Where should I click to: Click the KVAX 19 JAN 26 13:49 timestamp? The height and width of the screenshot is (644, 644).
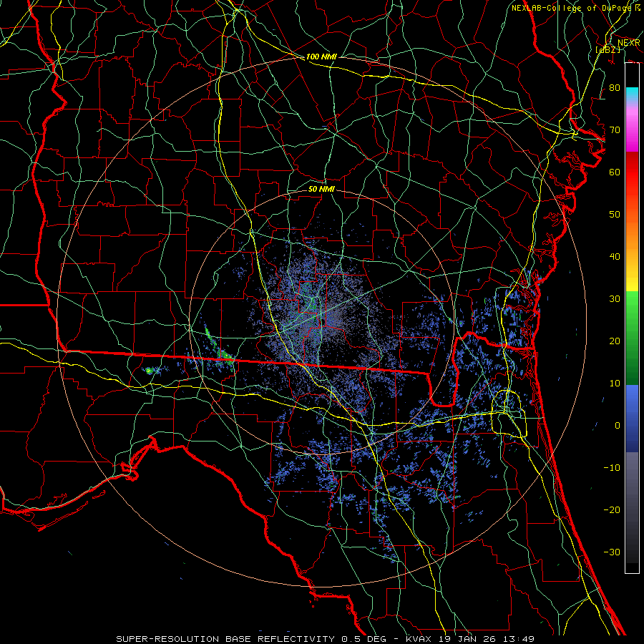point(470,639)
